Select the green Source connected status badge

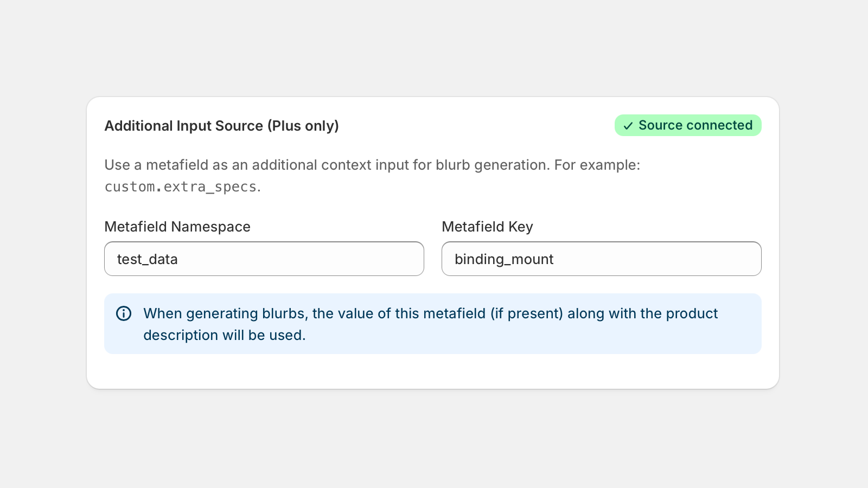click(x=688, y=125)
